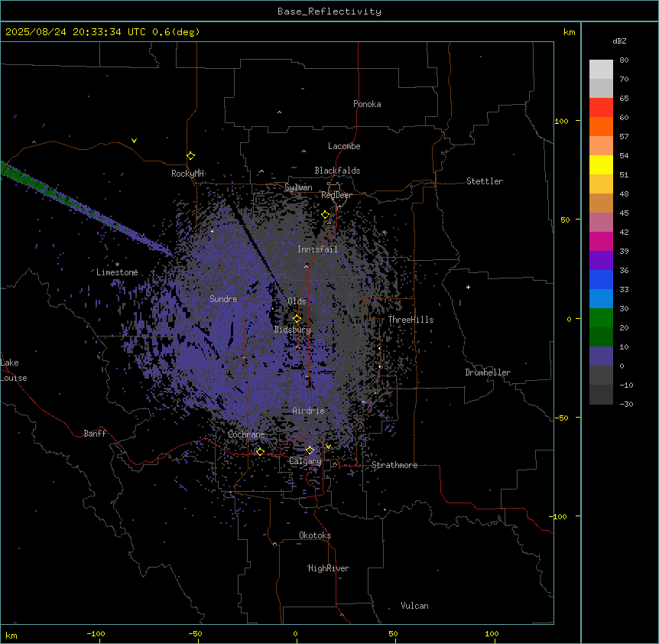Screen dimensions: 659x644
Task: Click the Limestone label
Action: [117, 272]
